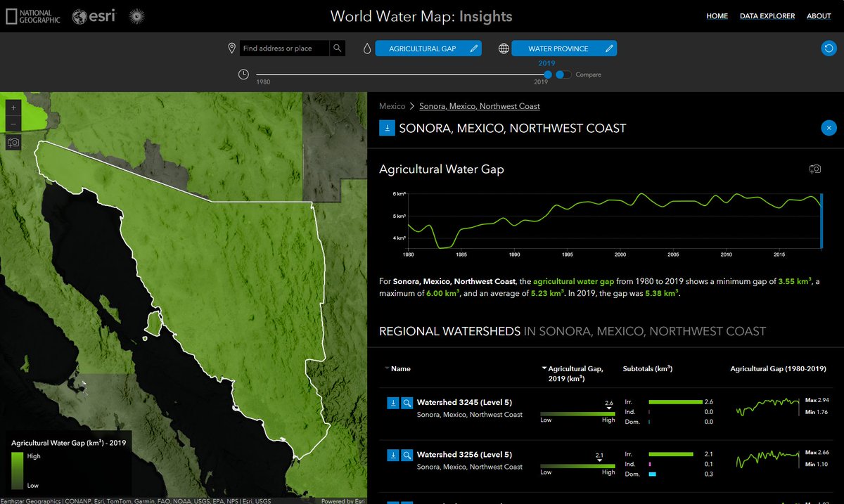Click the 5.23 km³ average value
Screen dimensions: 844x504
point(546,293)
